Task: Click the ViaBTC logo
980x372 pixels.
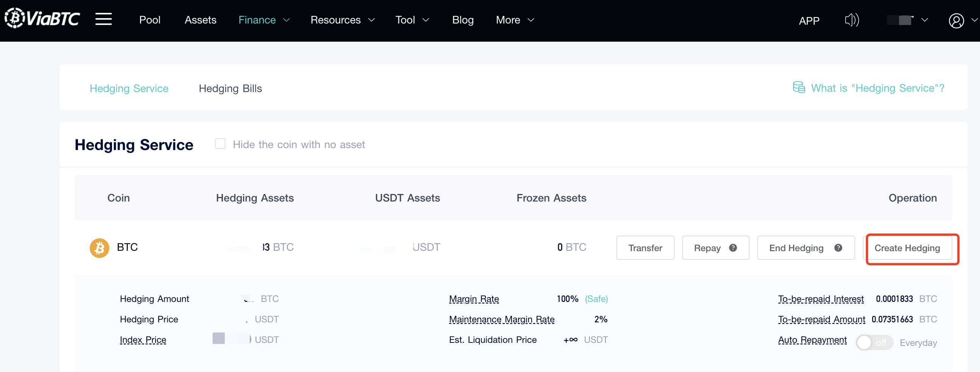Action: [x=42, y=18]
